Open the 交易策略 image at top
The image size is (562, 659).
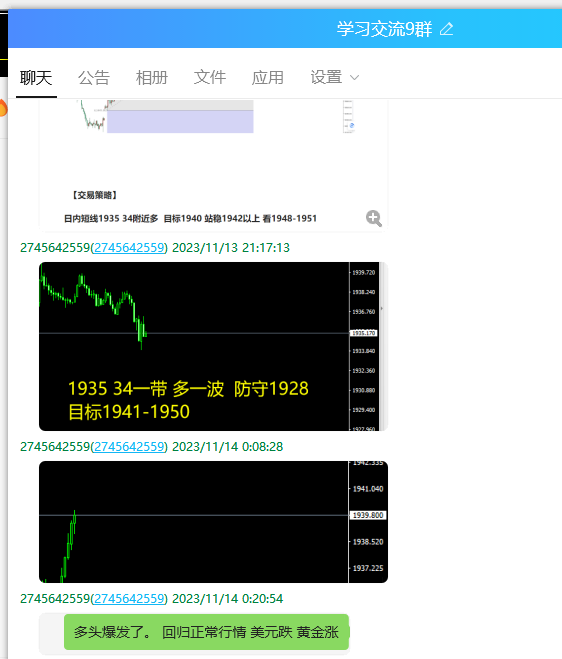213,165
